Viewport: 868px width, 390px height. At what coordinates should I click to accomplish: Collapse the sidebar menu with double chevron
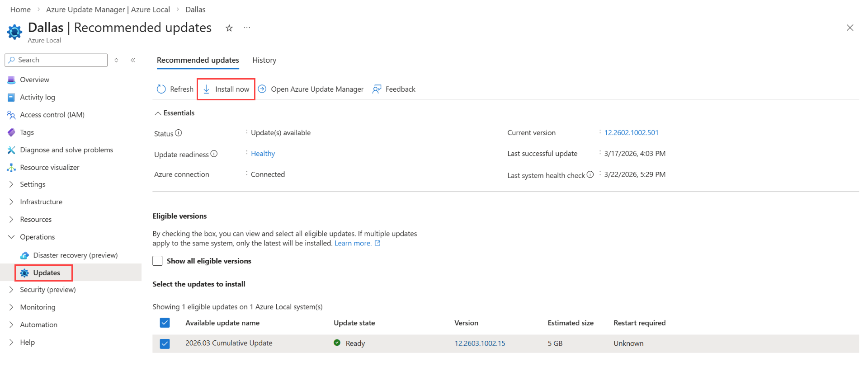pos(133,60)
